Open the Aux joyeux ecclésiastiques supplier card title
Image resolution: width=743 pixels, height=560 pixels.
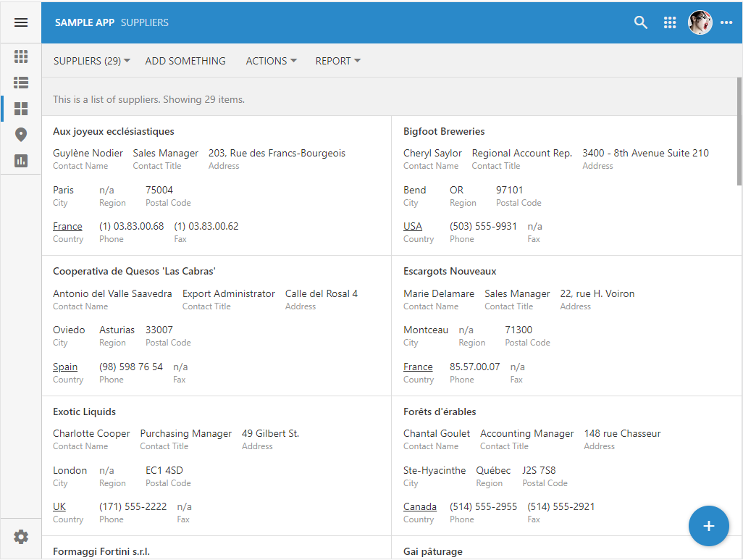pos(113,131)
